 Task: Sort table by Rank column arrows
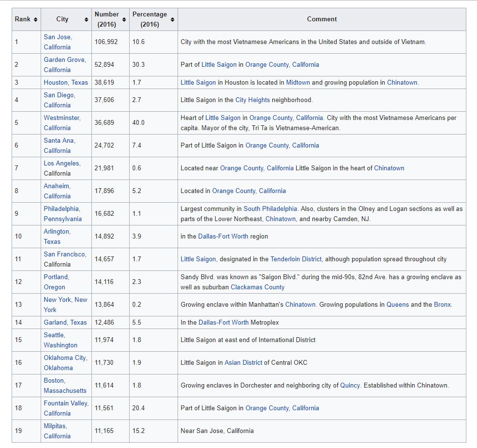click(x=35, y=19)
